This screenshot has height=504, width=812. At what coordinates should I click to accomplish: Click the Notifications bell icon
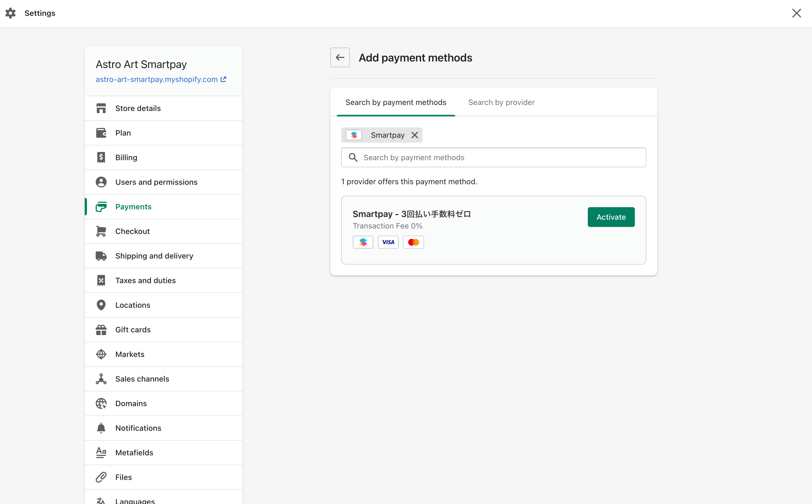[101, 428]
